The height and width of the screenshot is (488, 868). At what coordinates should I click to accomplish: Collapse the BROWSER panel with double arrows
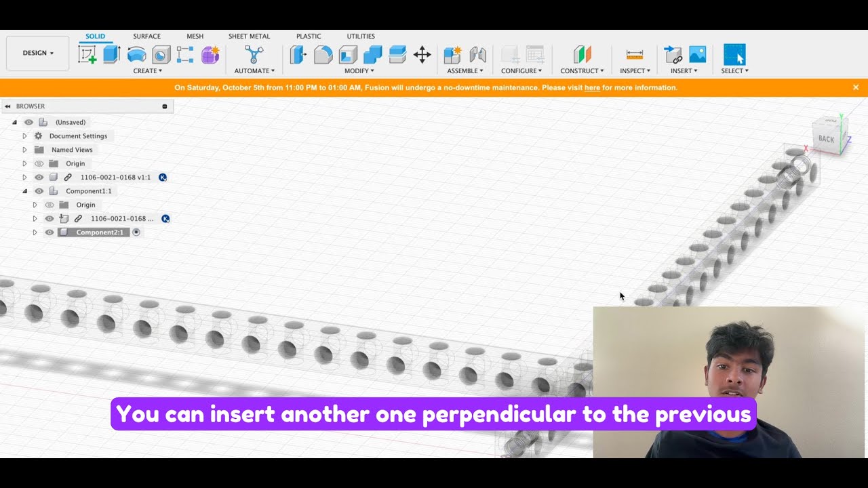tap(7, 106)
